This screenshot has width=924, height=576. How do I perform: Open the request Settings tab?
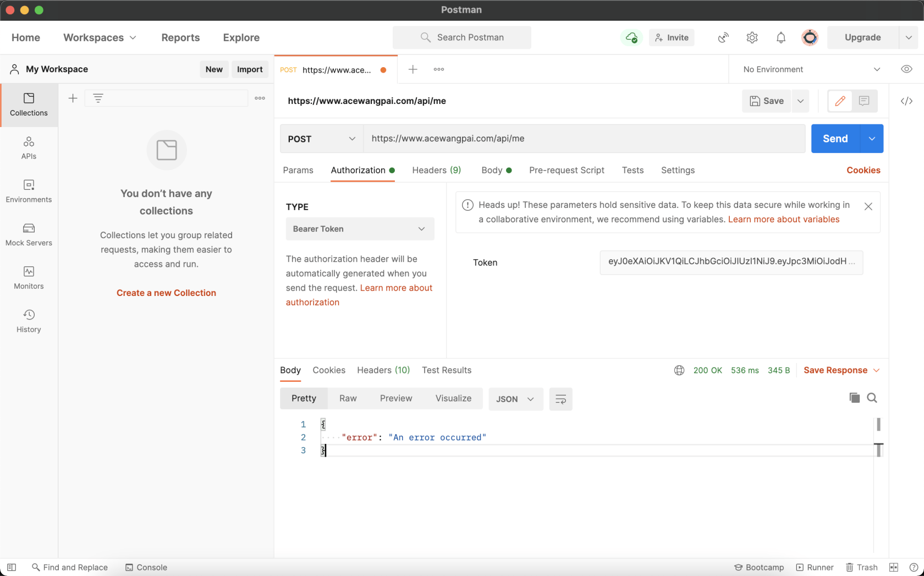[x=678, y=171]
